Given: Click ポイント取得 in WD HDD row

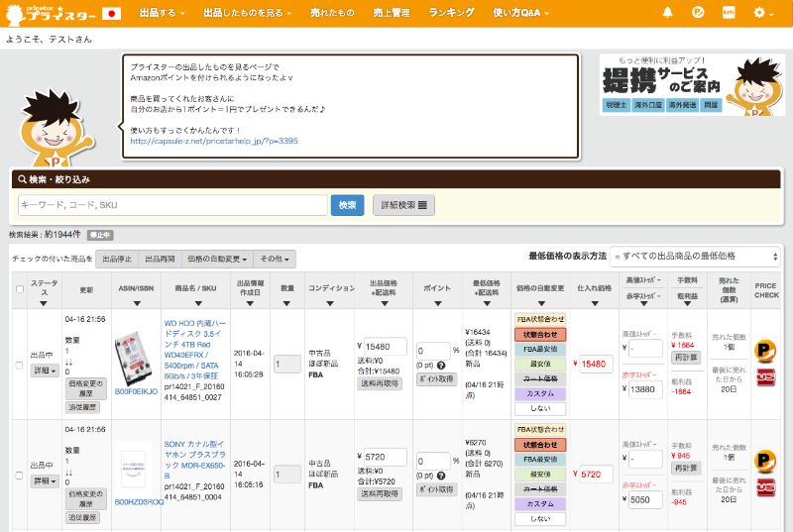Looking at the screenshot, I should [x=436, y=378].
